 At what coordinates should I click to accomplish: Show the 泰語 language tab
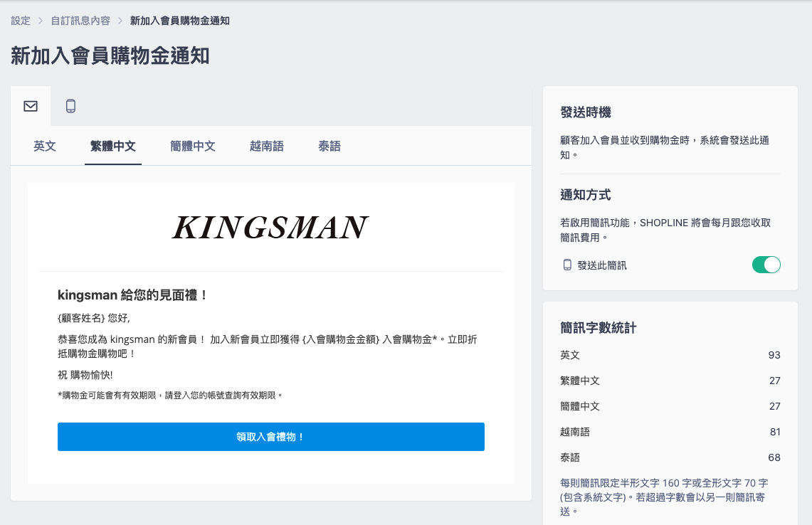click(x=329, y=146)
